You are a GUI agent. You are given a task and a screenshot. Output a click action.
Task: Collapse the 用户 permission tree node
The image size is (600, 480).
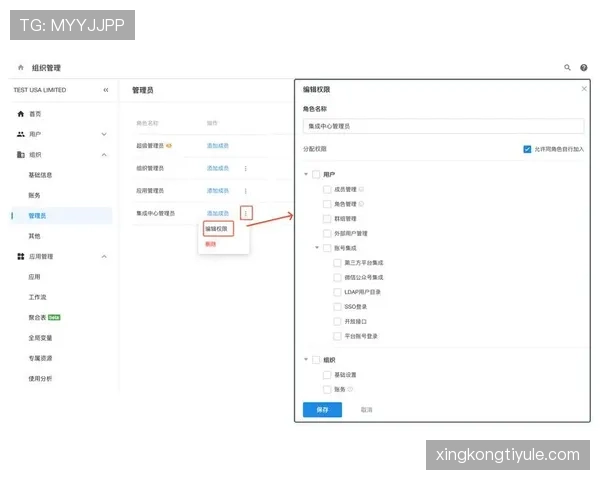[306, 174]
